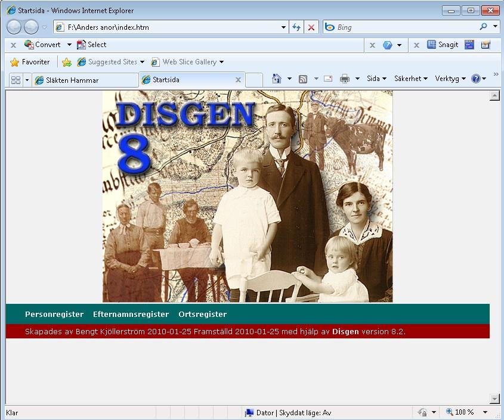The image size is (504, 420).
Task: Open the tab list dropdown arrow
Action: click(x=27, y=80)
